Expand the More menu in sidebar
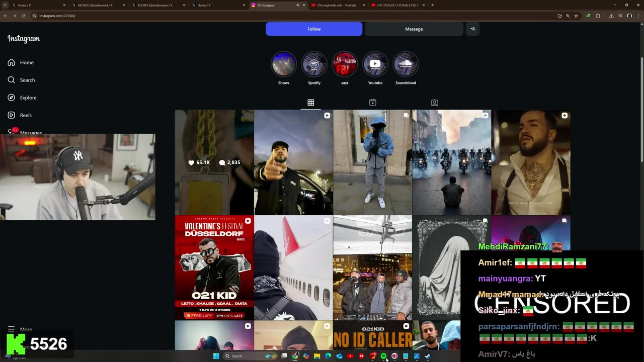The height and width of the screenshot is (362, 644). [x=20, y=329]
